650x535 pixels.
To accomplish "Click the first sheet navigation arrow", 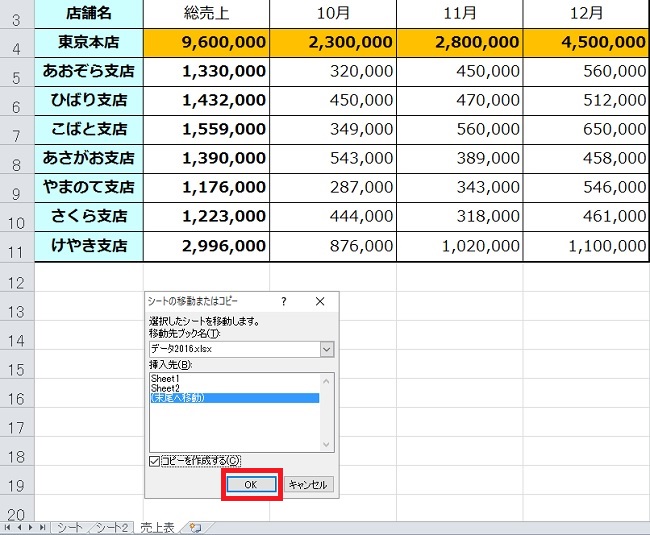I will pos(9,527).
